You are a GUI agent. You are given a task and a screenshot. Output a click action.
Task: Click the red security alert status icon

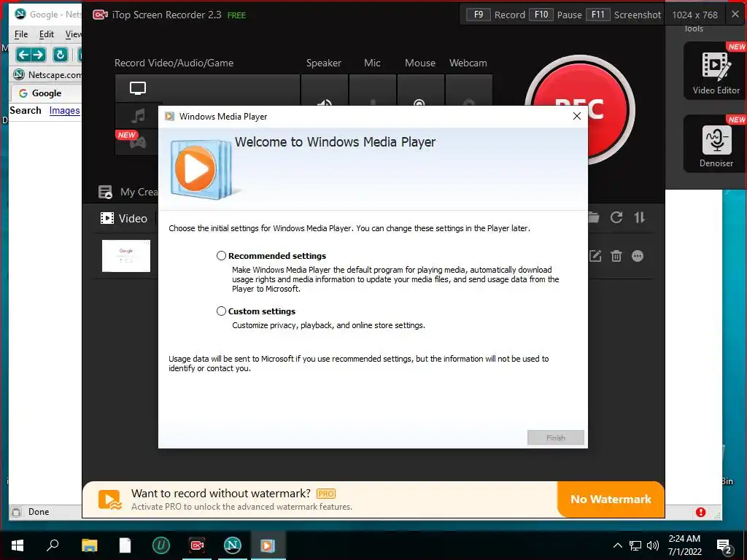pos(700,512)
